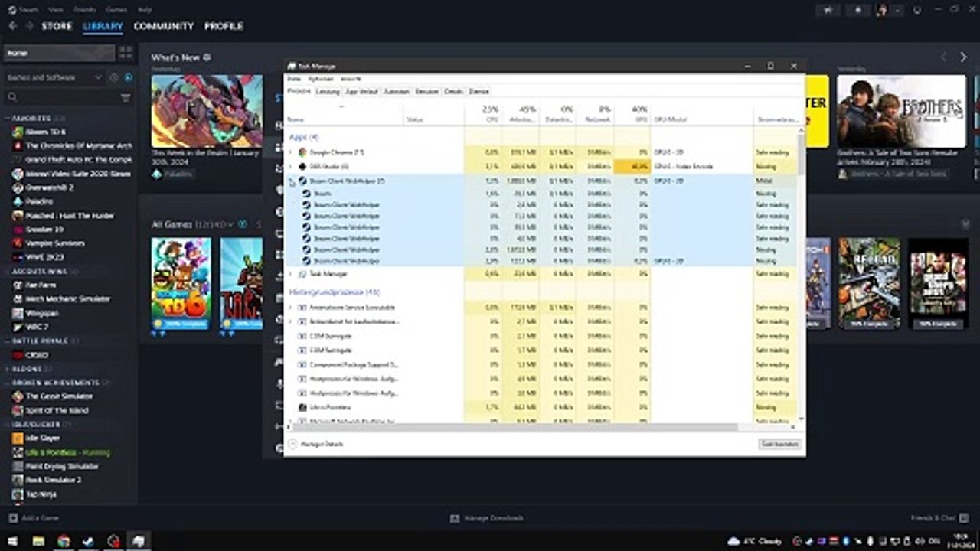Click Add a Game plus icon in Steam
980x551 pixels.
click(12, 518)
